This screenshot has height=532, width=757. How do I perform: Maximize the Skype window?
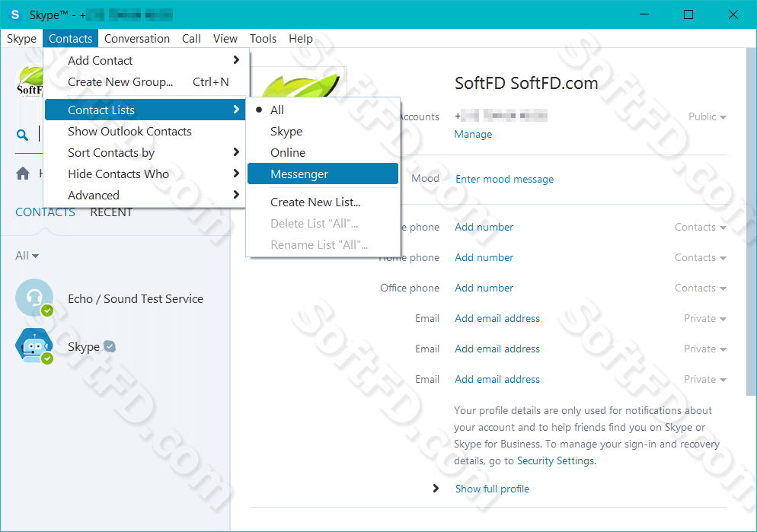688,14
